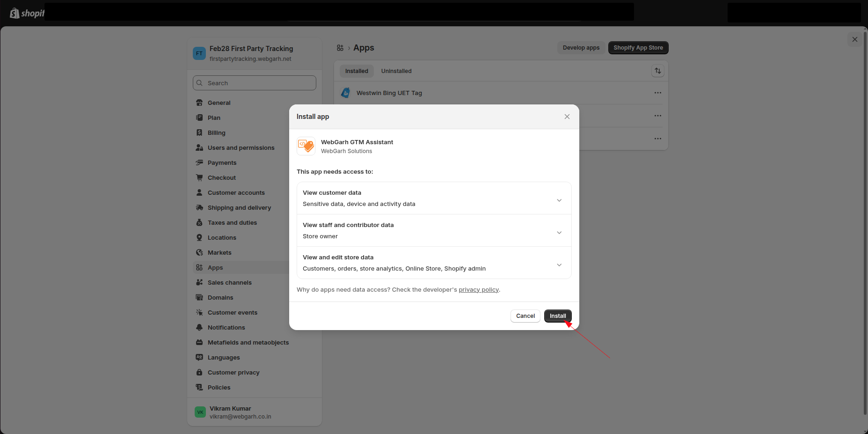Click the settings Search field
Viewport: 868px width, 434px height.
coord(255,83)
